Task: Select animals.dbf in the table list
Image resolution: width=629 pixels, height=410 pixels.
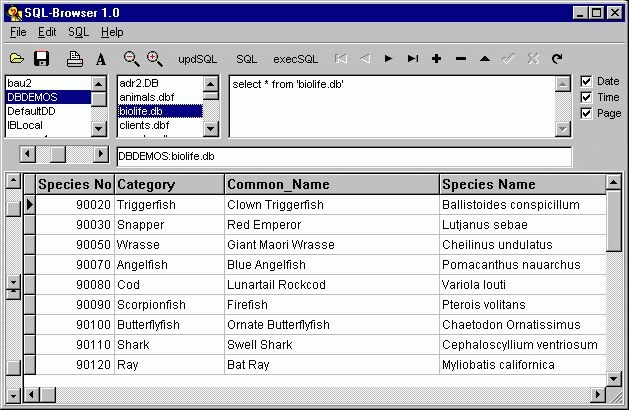Action: pyautogui.click(x=143, y=97)
